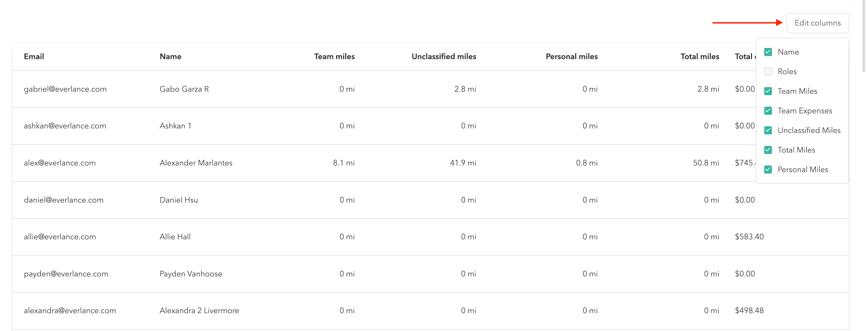The width and height of the screenshot is (868, 331).
Task: Click Daniel Hsu's name
Action: coord(179,200)
